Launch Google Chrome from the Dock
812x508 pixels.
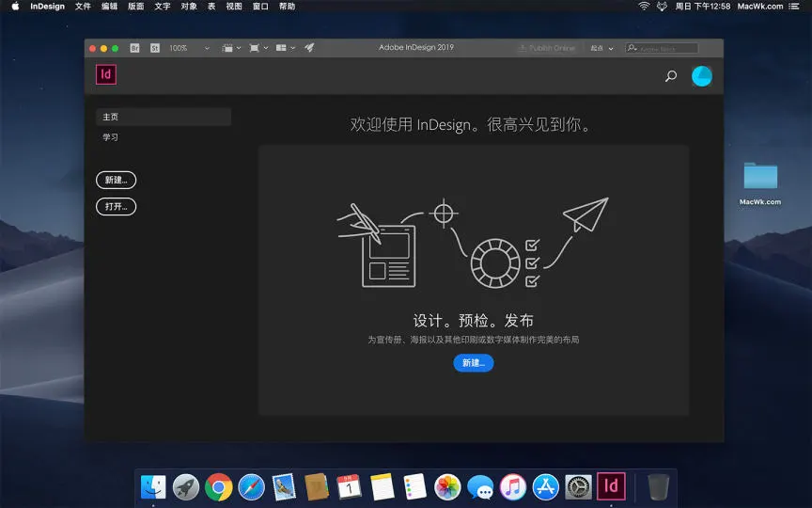point(219,487)
